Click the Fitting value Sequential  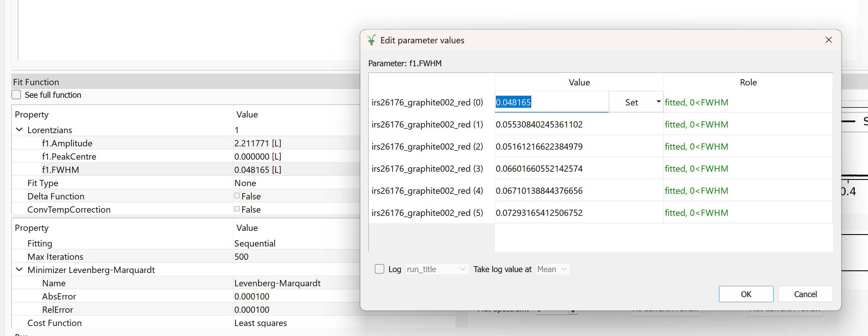255,243
